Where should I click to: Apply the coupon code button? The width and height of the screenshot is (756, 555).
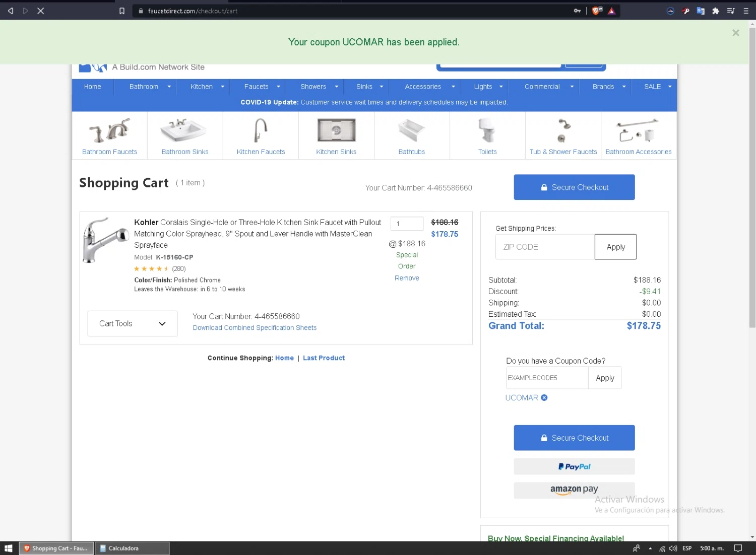coord(605,378)
